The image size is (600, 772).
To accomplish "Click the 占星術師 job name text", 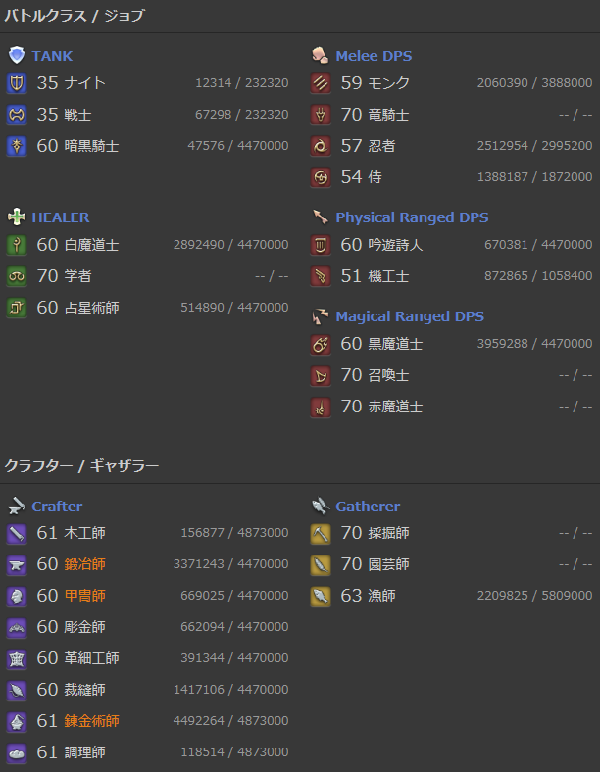I will point(92,308).
